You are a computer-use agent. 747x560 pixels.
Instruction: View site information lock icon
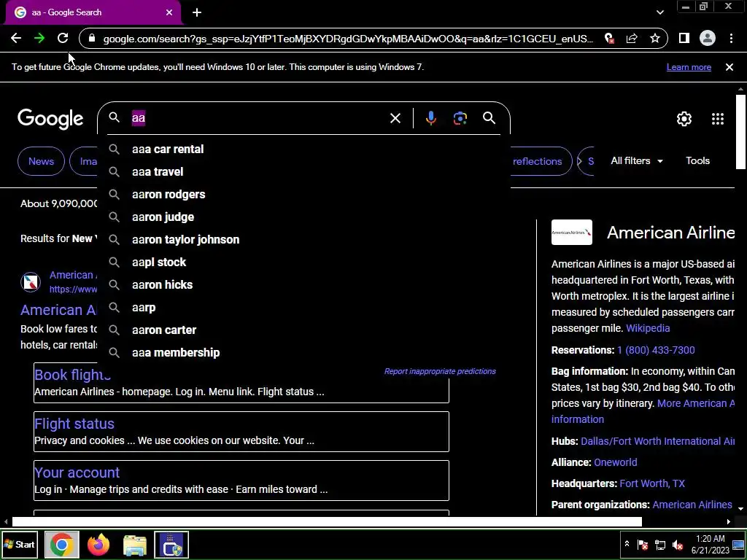[93, 39]
